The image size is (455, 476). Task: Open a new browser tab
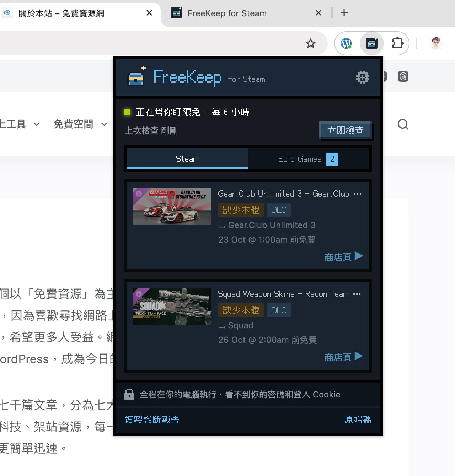tap(344, 13)
